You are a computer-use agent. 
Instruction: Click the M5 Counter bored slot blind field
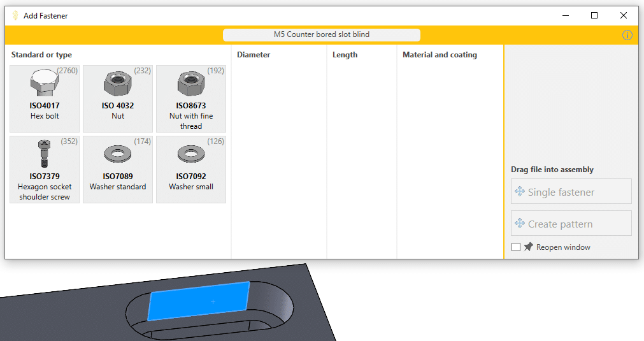(321, 35)
